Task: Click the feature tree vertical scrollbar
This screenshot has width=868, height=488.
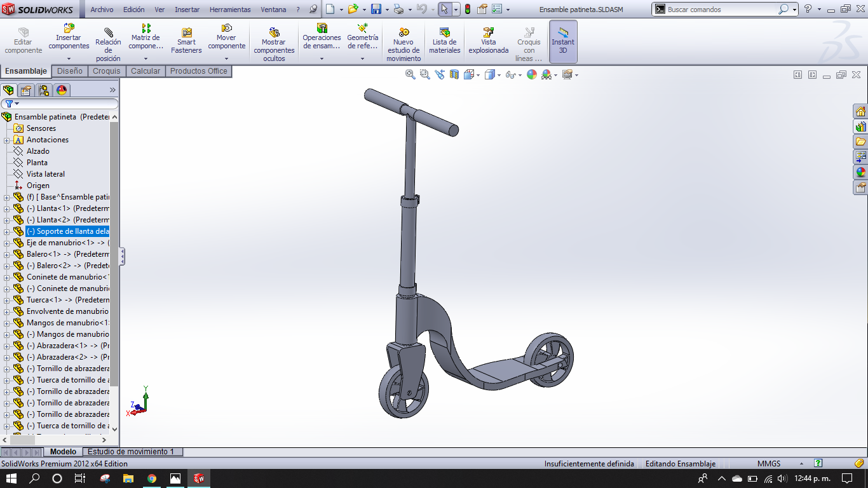Action: click(114, 254)
